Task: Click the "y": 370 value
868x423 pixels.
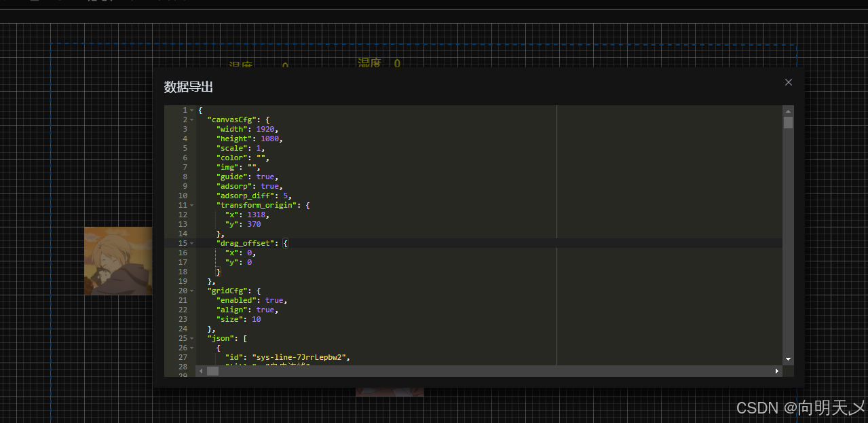Action: coord(254,224)
